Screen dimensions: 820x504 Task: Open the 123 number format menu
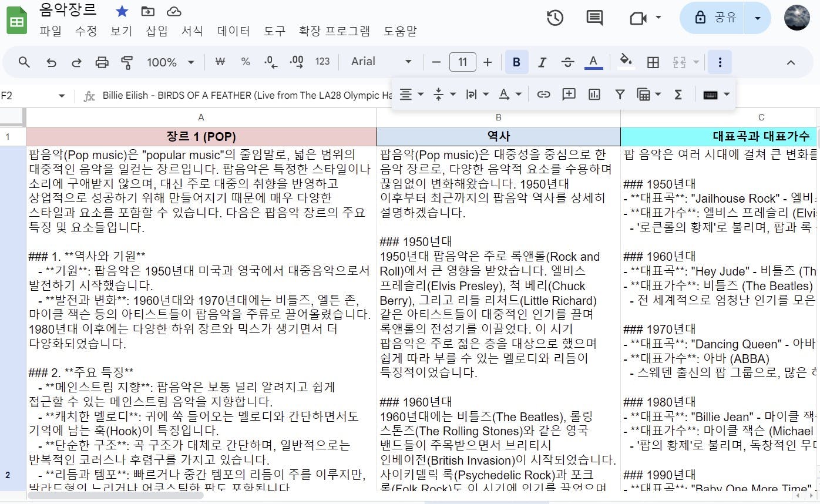pos(322,62)
